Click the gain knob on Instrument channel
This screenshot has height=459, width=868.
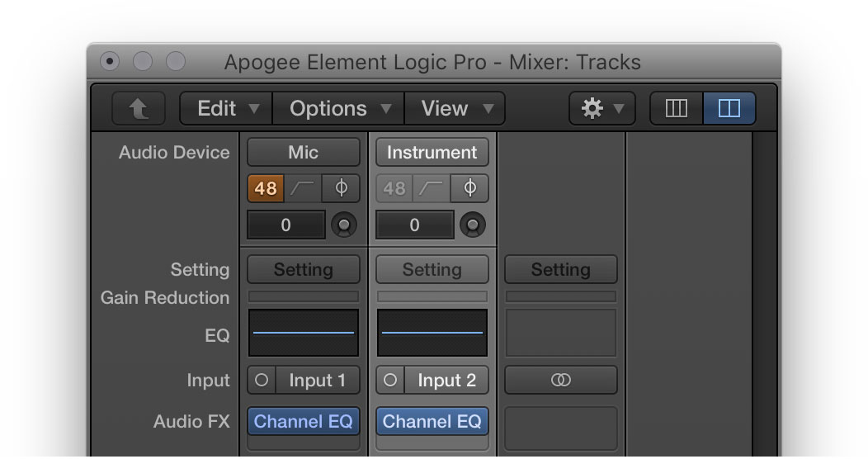(x=473, y=225)
